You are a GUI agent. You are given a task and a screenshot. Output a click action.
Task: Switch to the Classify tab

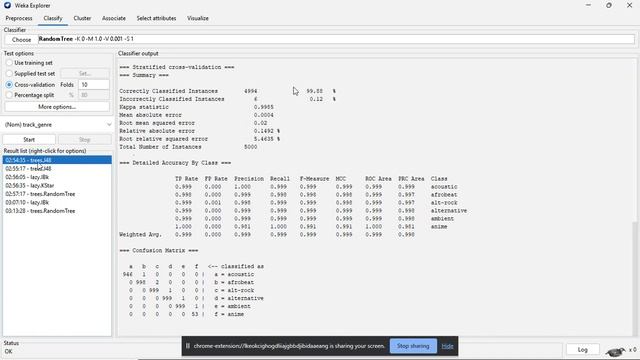pyautogui.click(x=53, y=18)
